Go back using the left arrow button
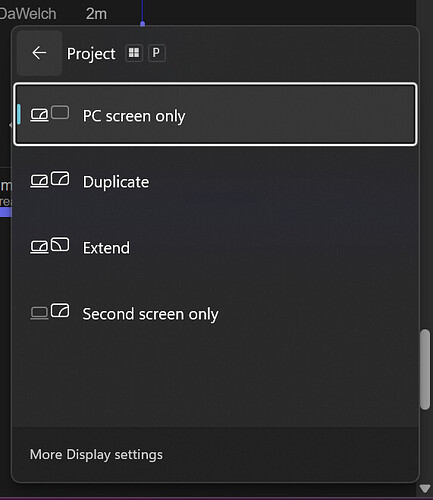The height and width of the screenshot is (500, 433). pos(39,53)
